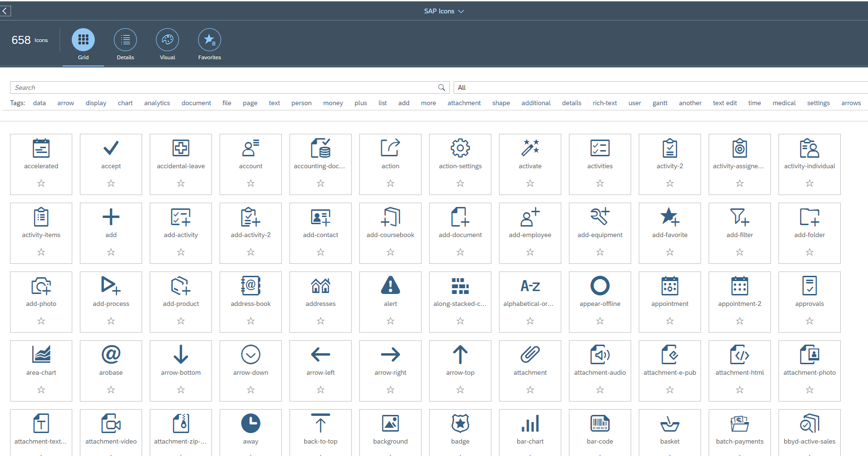868x456 pixels.
Task: Toggle the favorite star under add-filter
Action: click(x=739, y=252)
